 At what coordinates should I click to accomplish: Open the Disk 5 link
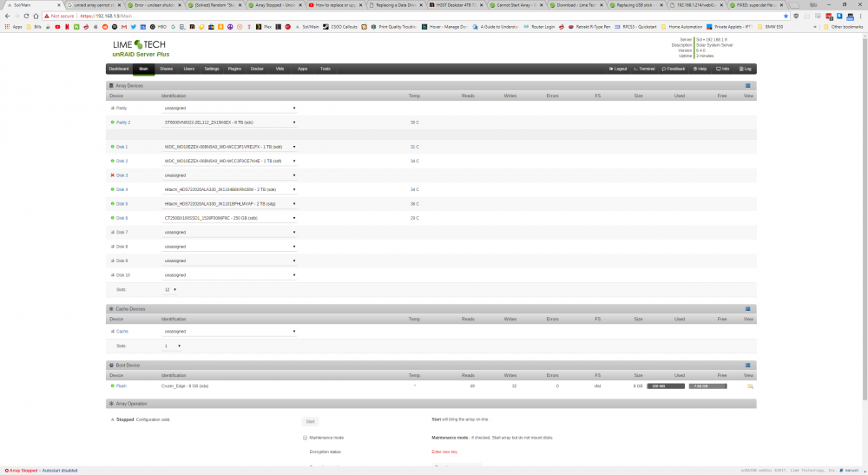click(x=122, y=204)
